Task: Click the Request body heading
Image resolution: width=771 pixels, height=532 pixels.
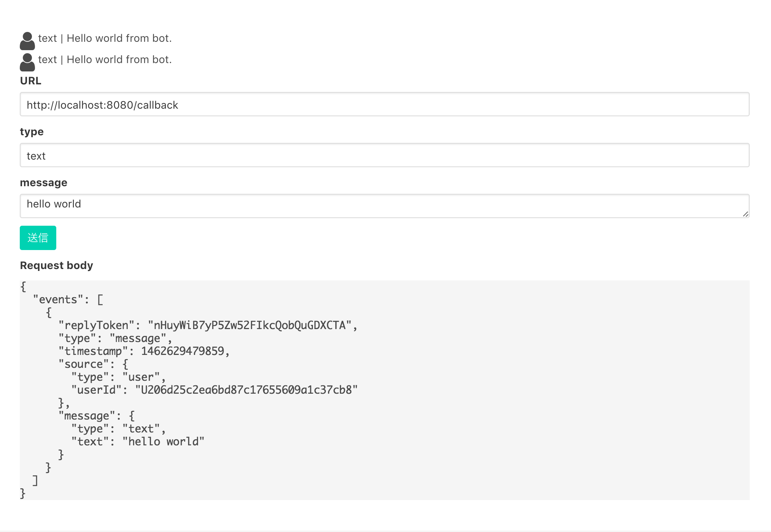Action: [56, 266]
